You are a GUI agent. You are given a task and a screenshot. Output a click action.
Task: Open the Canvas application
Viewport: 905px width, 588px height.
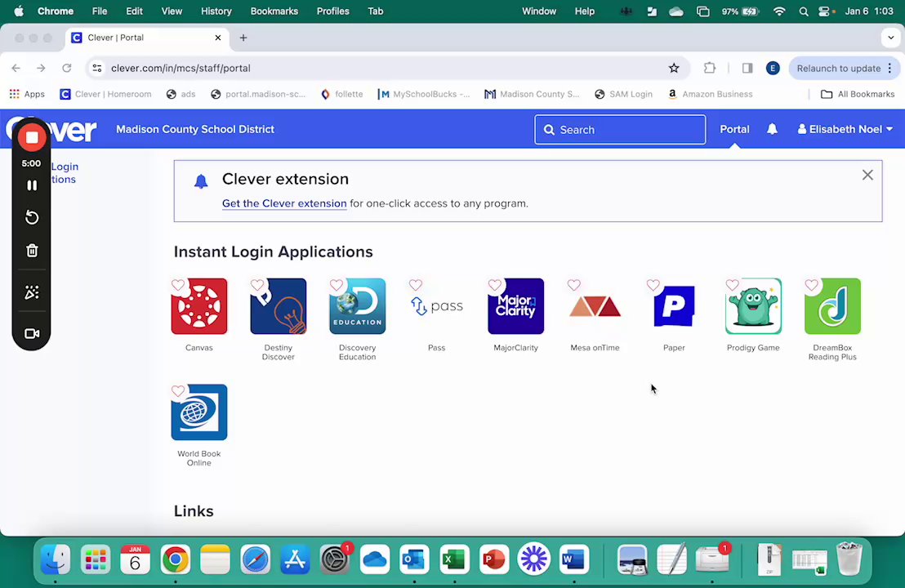(x=199, y=306)
